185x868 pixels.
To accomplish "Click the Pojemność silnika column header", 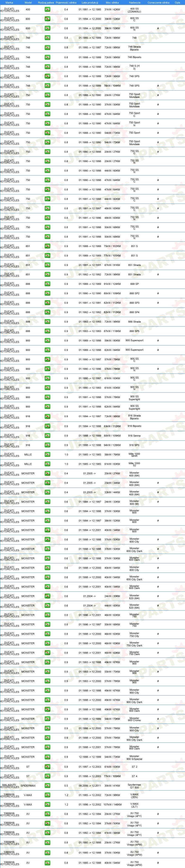I will point(66,2).
